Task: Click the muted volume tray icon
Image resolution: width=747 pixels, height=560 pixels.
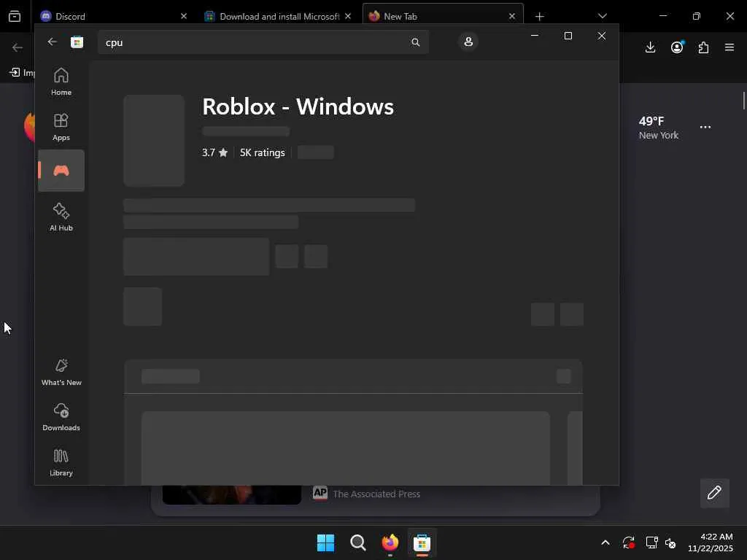Action: coord(671,542)
